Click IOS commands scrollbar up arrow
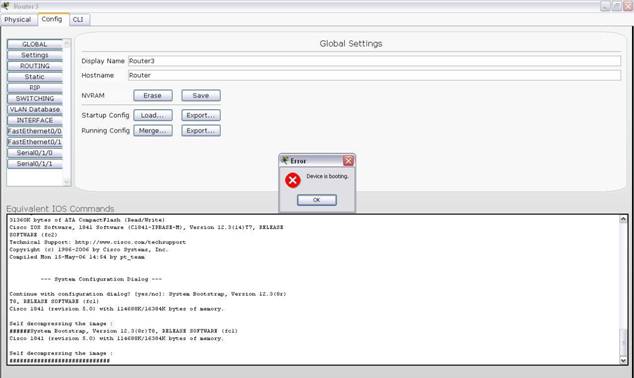The image size is (634, 378). click(623, 220)
